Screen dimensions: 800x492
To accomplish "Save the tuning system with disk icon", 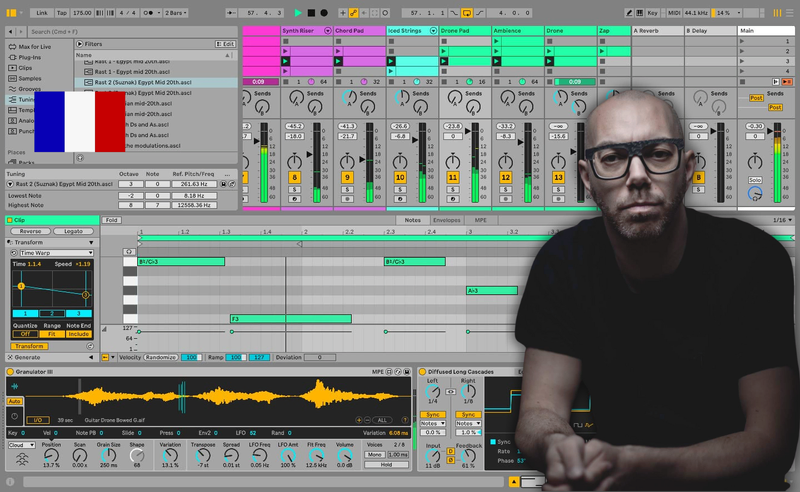I will point(223,184).
